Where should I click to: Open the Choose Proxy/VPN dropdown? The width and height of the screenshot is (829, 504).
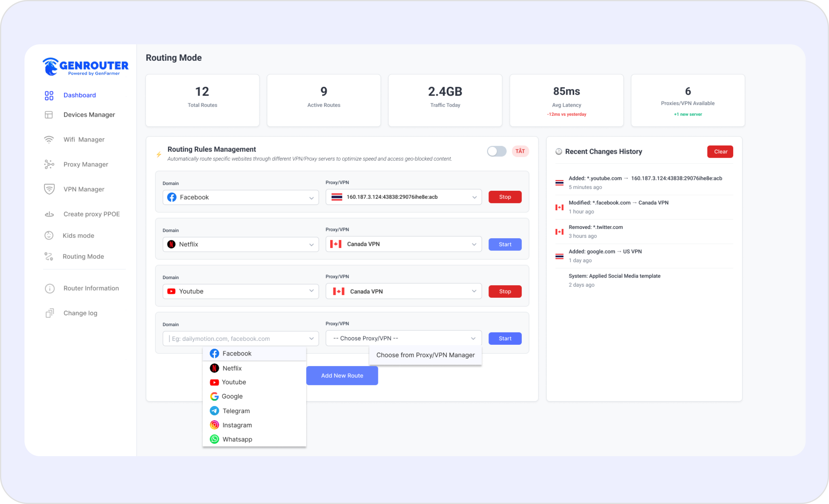(x=403, y=338)
